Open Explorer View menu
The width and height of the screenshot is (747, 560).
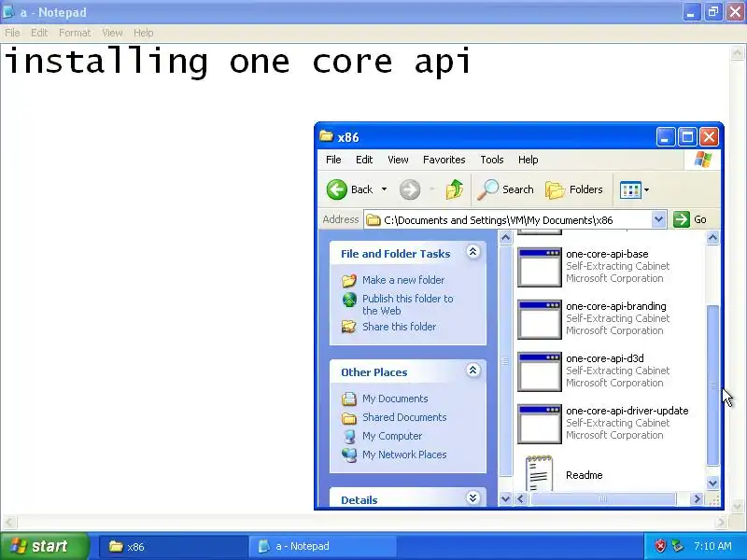point(398,160)
